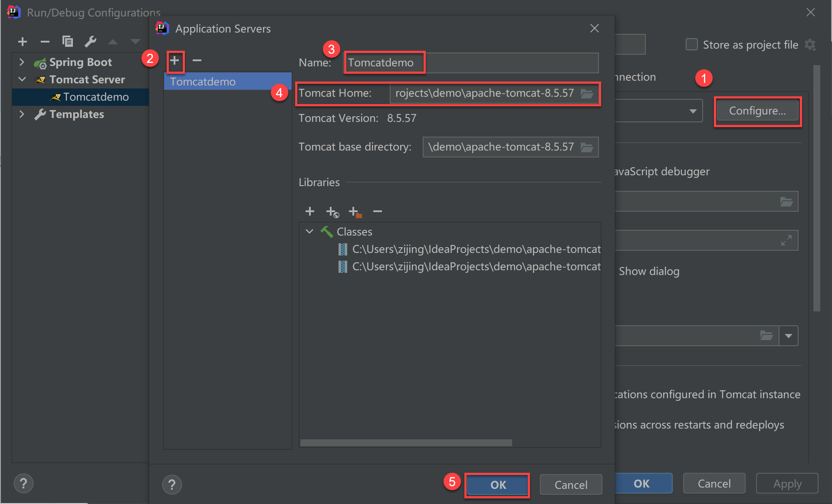Screen dimensions: 832x504
Task: Collapse the Classes library node
Action: [309, 232]
